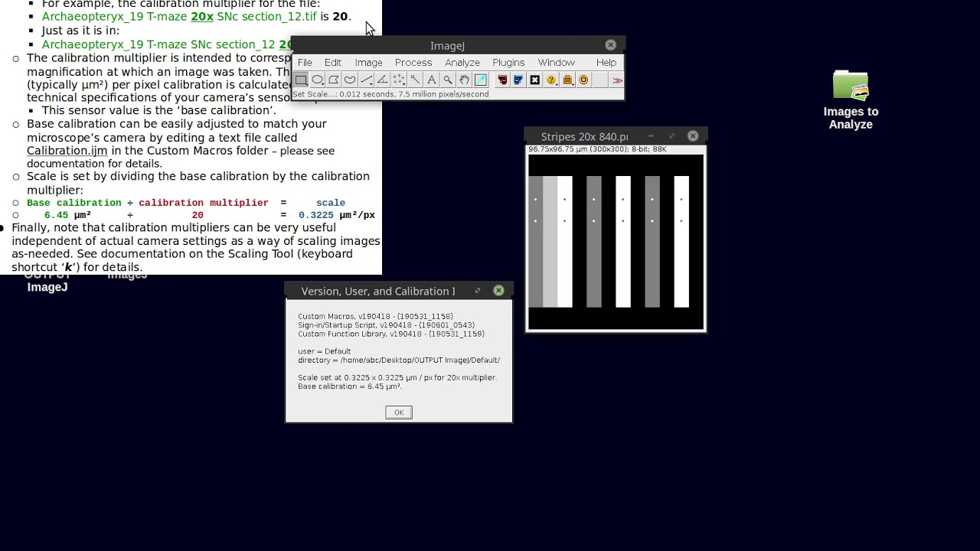Click the blue security-camera macro icon

518,80
